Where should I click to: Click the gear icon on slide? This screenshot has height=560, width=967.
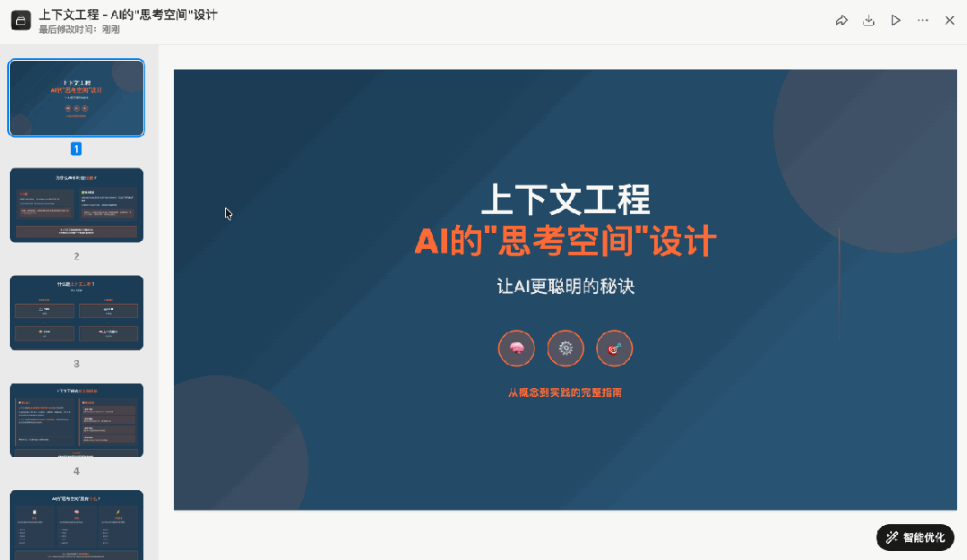566,349
